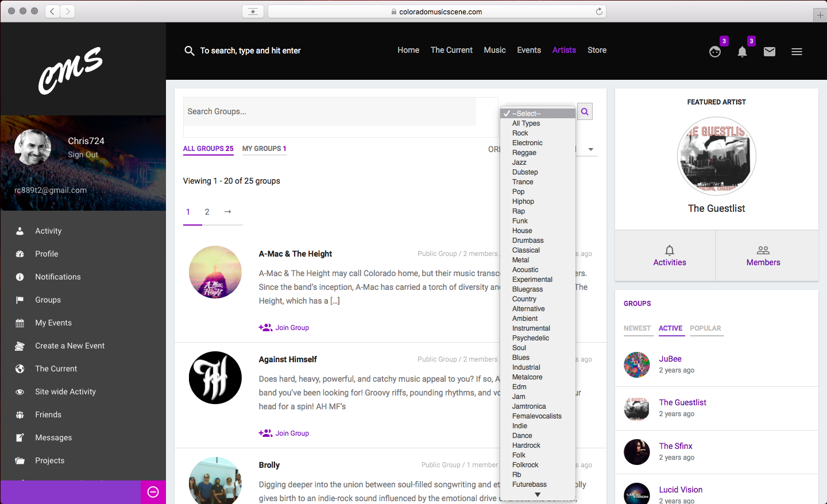This screenshot has width=827, height=504.
Task: Expand the Order By dropdown arrow
Action: click(591, 149)
